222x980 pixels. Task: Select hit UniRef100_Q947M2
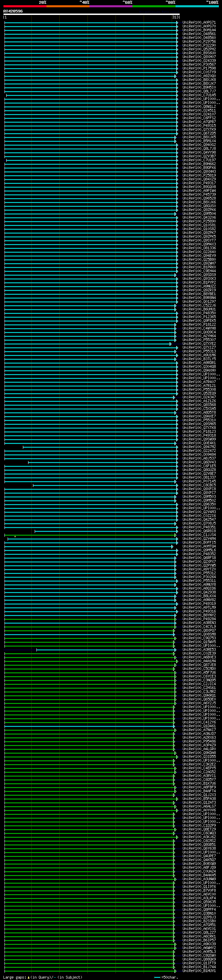click(199, 447)
